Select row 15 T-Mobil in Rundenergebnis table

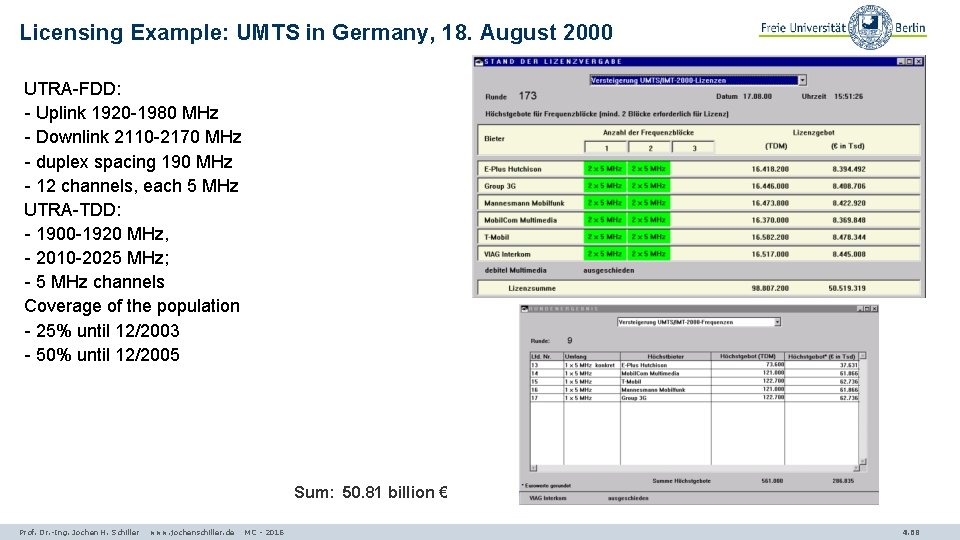(x=694, y=381)
